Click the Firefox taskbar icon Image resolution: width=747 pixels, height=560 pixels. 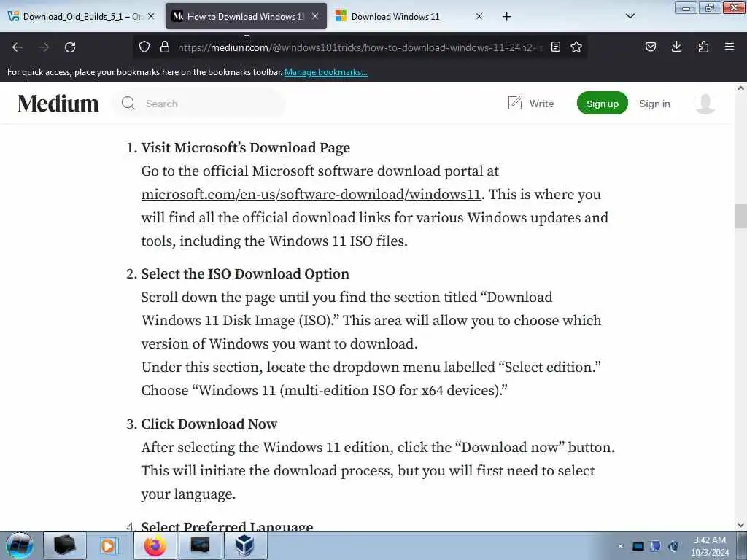click(155, 545)
